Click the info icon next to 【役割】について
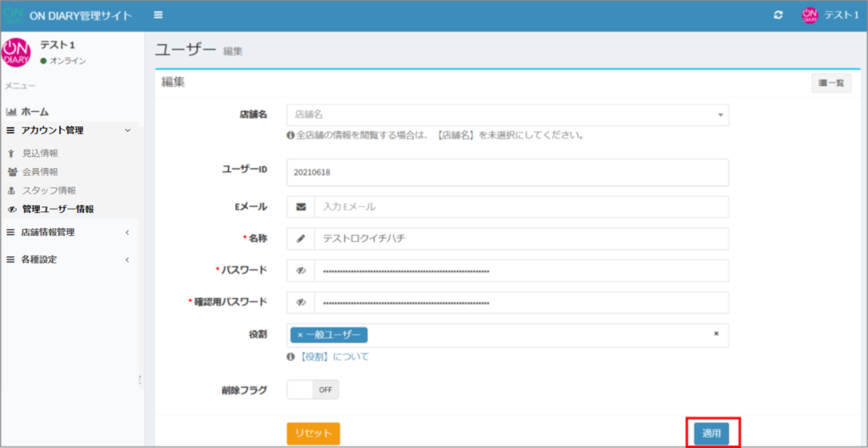Viewport: 868px width, 448px height. (291, 357)
